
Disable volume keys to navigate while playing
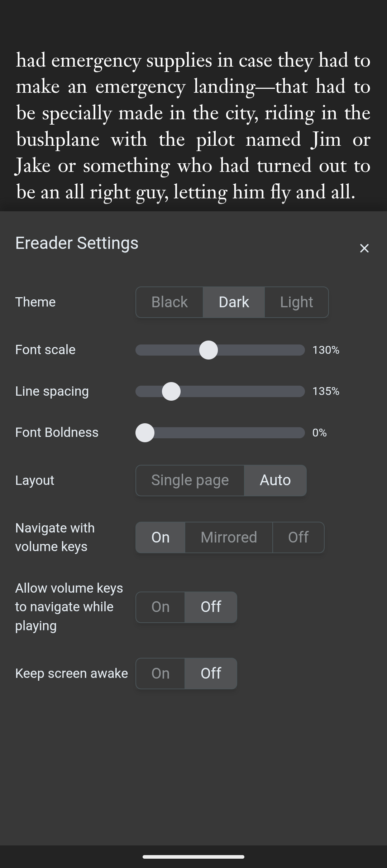point(211,607)
